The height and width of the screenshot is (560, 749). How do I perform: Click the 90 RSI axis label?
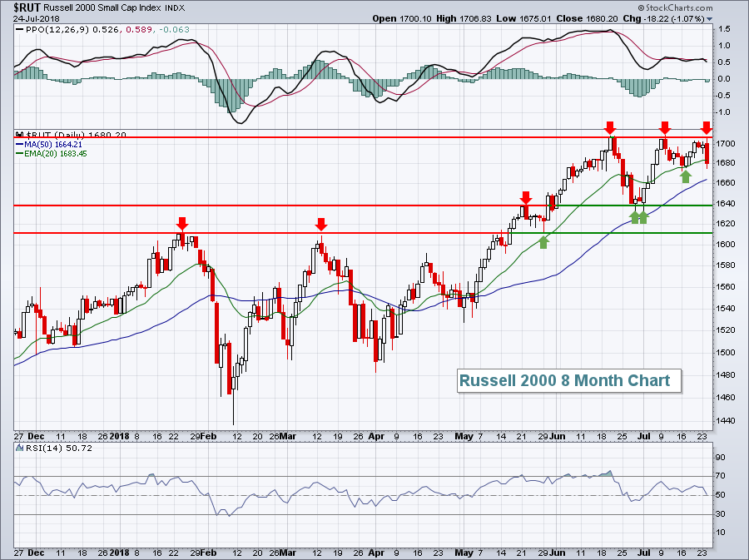tap(721, 458)
